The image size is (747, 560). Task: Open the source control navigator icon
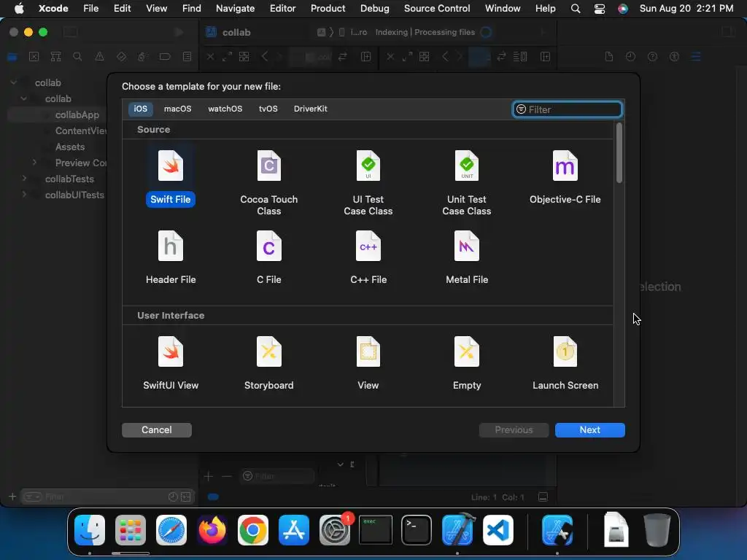pos(34,57)
